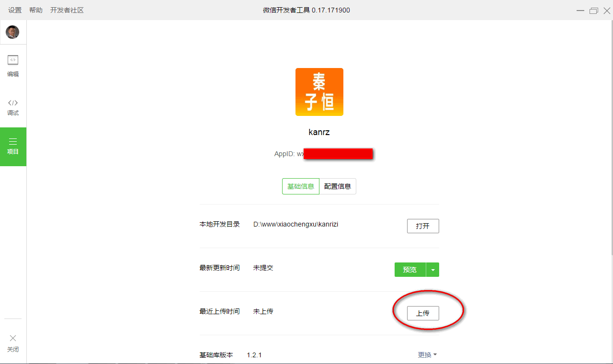Viewport: 613px width, 364px height.
Task: Maximize the developer tools window
Action: coord(594,11)
